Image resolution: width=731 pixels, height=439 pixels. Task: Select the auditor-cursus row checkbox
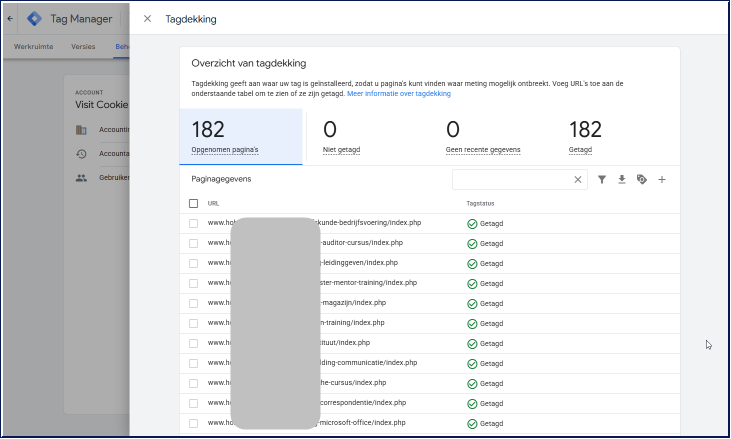[x=194, y=243]
